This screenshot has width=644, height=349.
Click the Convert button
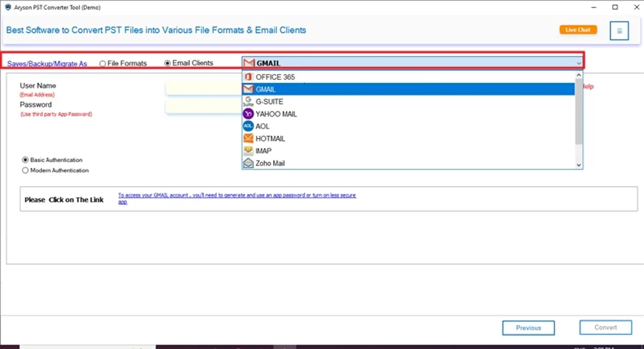tap(605, 328)
